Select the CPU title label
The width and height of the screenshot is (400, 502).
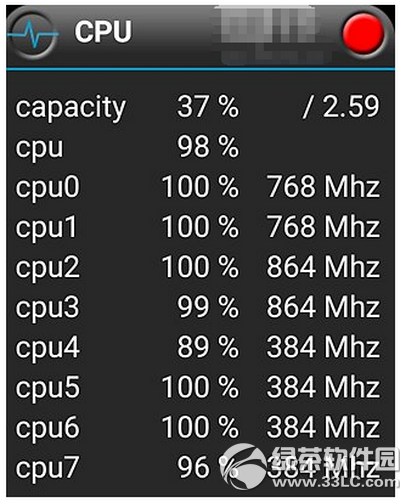tap(103, 32)
